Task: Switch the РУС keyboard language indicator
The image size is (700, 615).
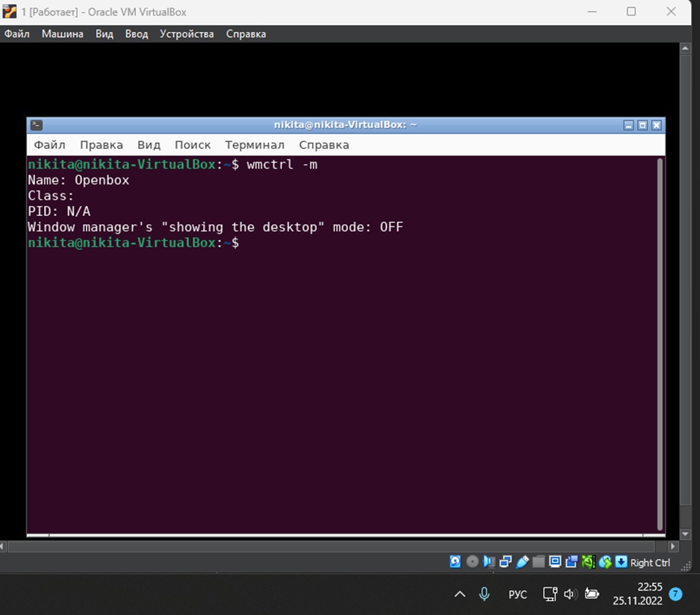Action: pos(517,594)
